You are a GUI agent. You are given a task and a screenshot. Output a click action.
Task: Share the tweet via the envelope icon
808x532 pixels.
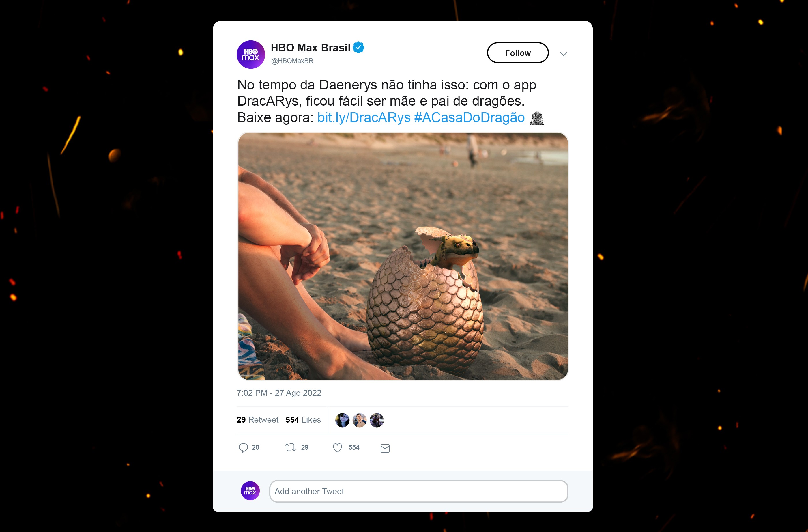pyautogui.click(x=385, y=448)
